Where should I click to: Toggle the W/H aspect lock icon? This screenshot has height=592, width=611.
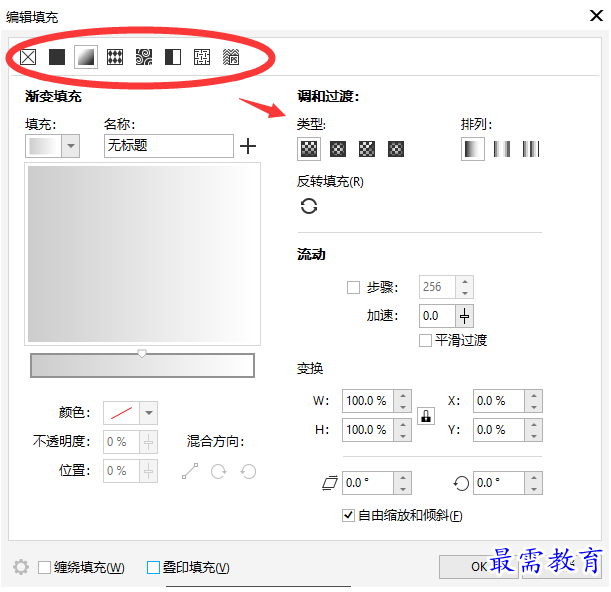426,416
